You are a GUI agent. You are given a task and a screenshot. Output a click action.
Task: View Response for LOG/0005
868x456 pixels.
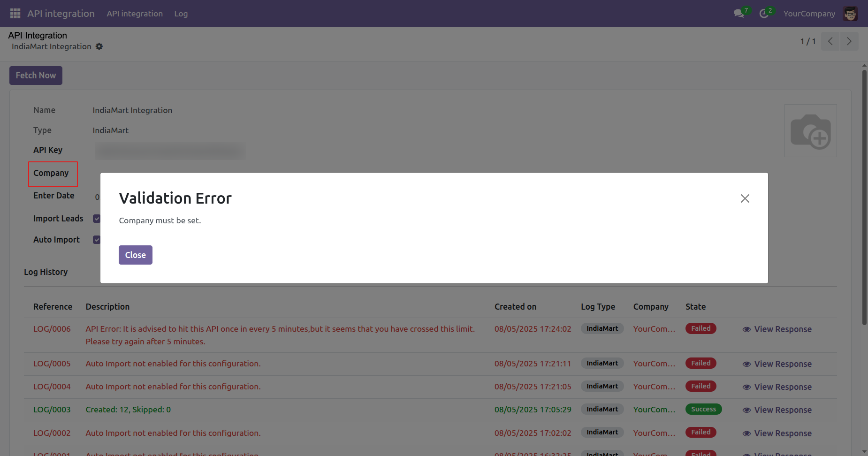tap(777, 364)
